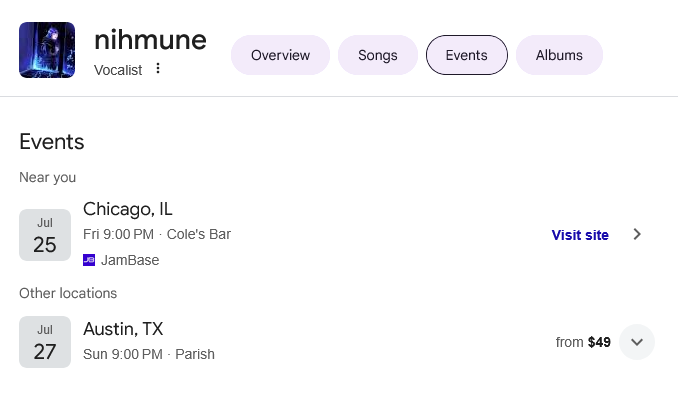Click the Sun 9:00 PM · Parish details
This screenshot has width=678, height=416.
149,354
